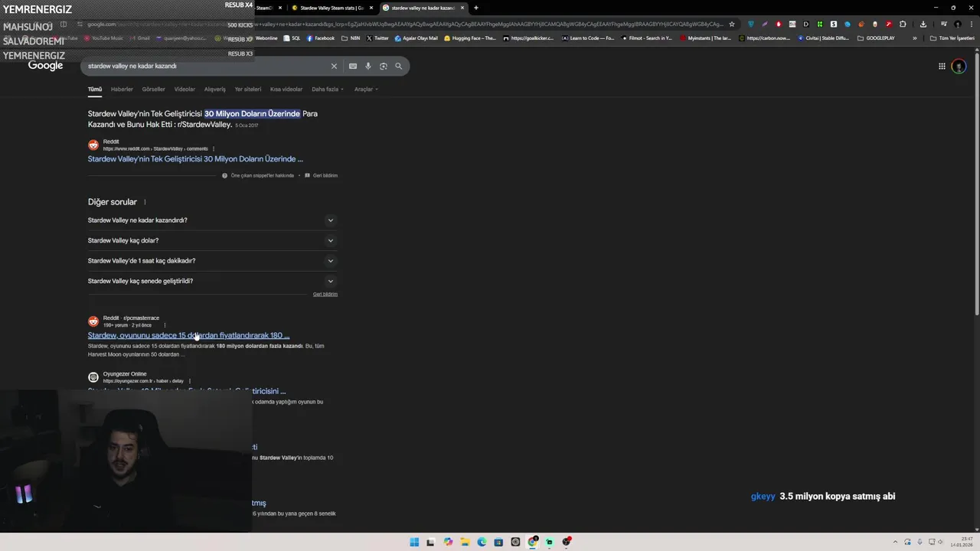Submit search with the magnifier icon
980x551 pixels.
tap(398, 66)
